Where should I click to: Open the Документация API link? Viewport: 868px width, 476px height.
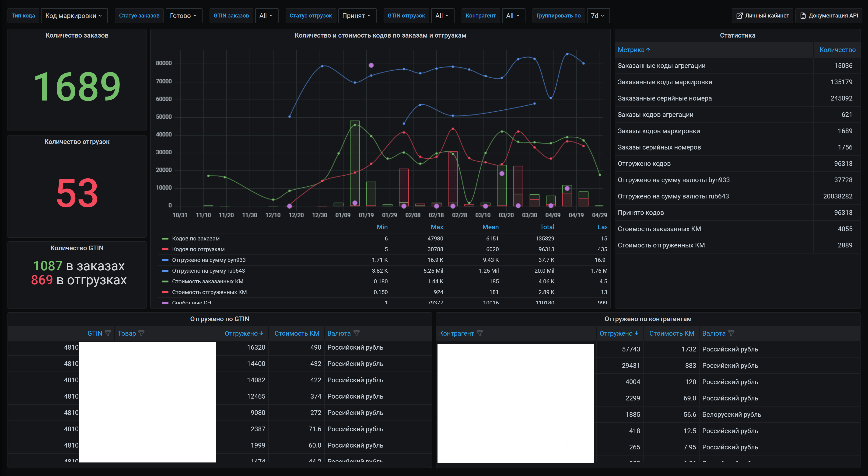(833, 16)
